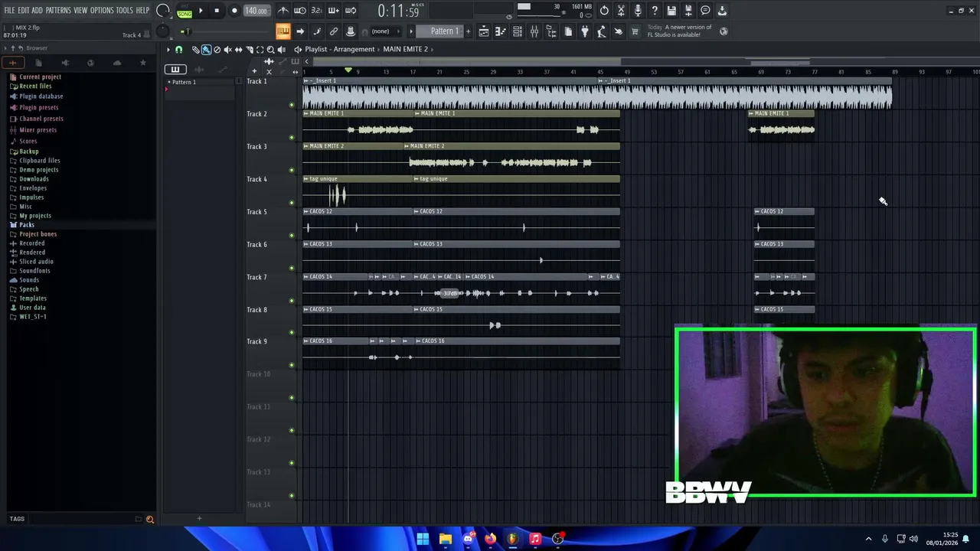Open the OPTIONS menu
Viewport: 980px width, 551px height.
coord(102,10)
